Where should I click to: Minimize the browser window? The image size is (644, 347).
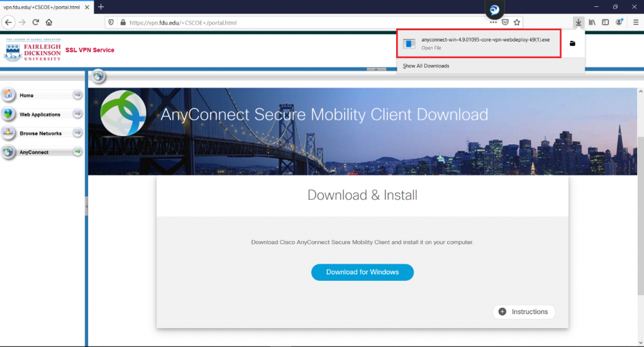[x=596, y=6]
